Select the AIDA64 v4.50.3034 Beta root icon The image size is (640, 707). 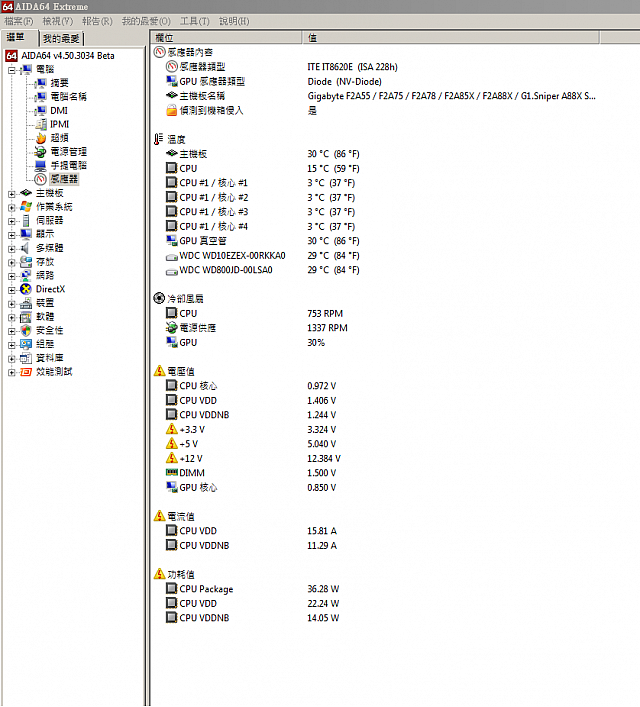[11, 56]
